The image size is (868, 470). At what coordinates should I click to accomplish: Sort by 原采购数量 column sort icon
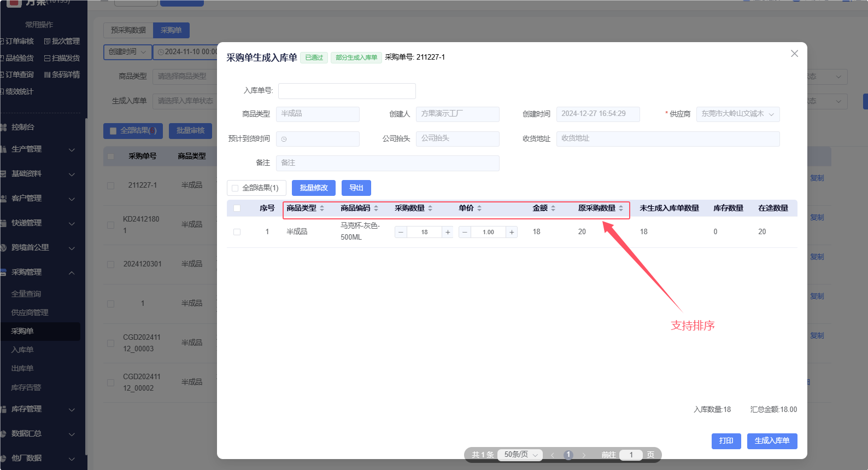pyautogui.click(x=621, y=208)
